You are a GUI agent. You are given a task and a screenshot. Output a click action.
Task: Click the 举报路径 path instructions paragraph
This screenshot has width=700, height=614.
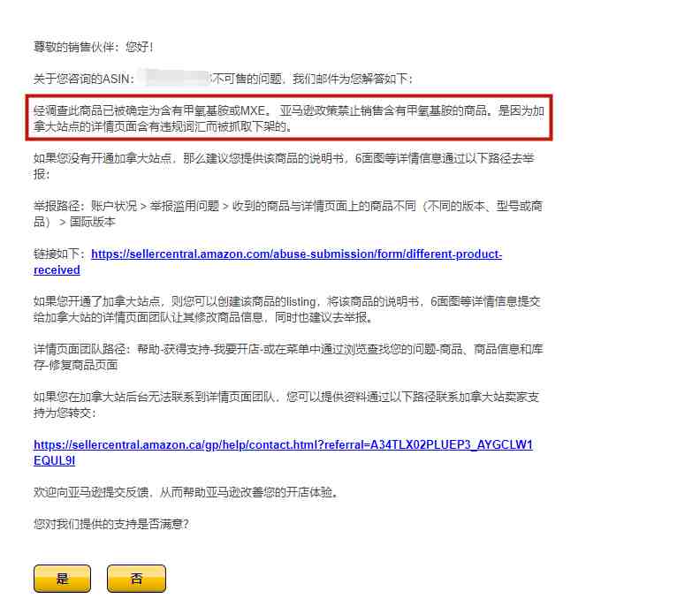tap(288, 214)
